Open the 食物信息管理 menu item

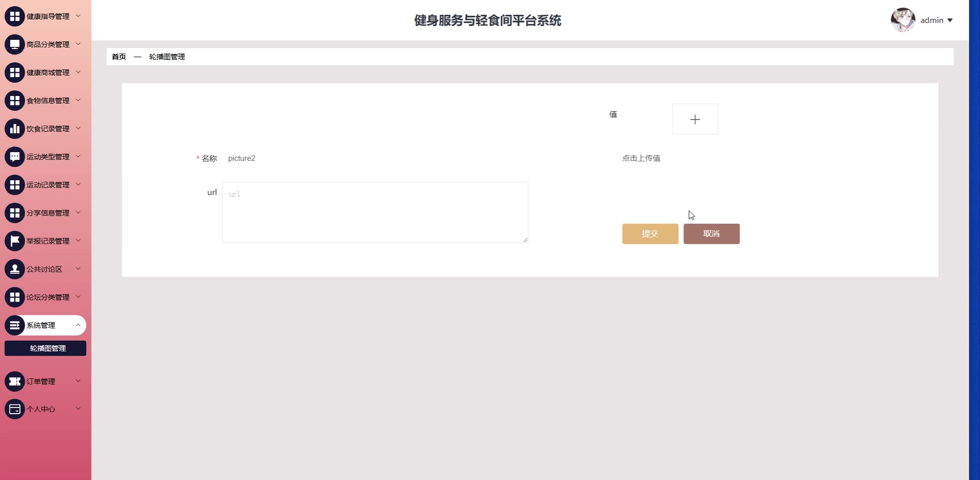[45, 101]
